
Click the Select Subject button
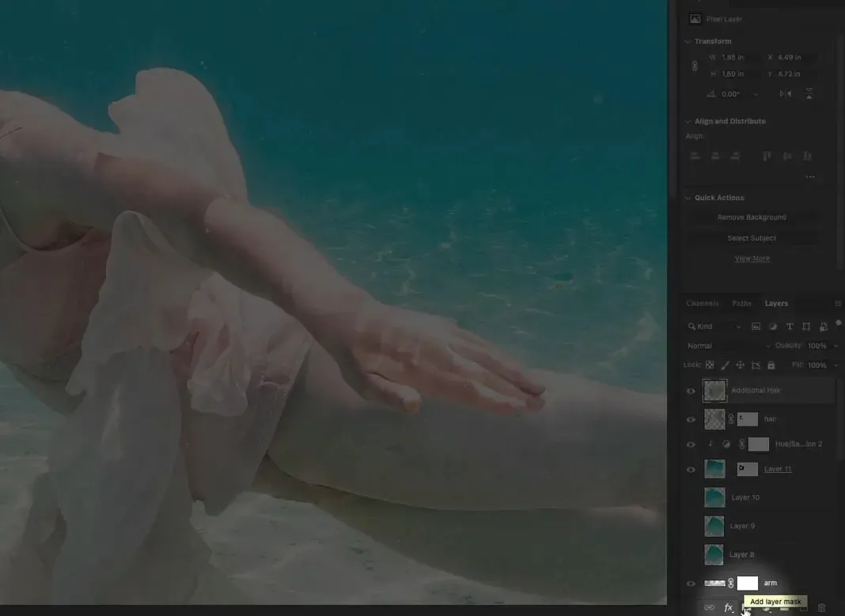pos(752,238)
